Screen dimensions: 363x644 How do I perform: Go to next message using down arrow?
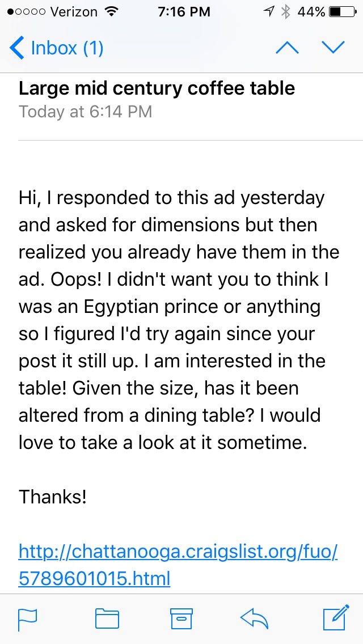tap(334, 48)
